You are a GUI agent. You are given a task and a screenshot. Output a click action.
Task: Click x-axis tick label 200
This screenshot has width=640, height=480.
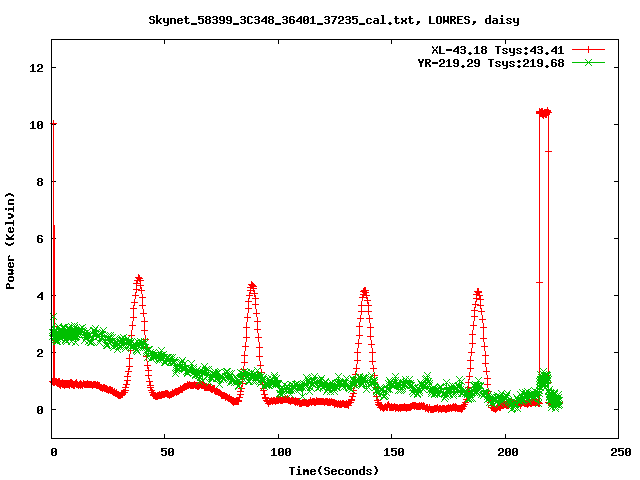(507, 452)
